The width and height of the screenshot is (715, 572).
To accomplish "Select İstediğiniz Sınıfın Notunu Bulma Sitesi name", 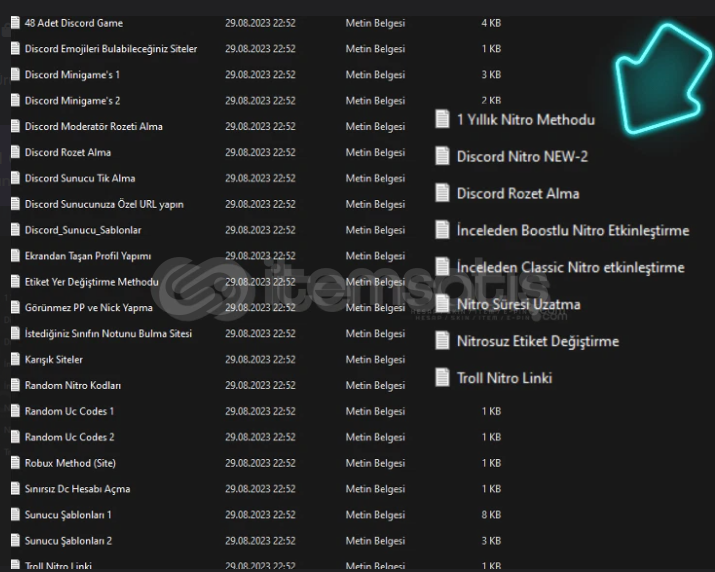I will (108, 333).
